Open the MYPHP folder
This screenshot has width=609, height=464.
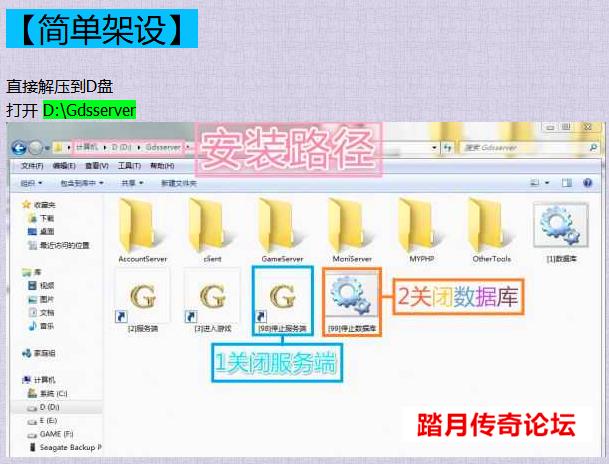(421, 227)
